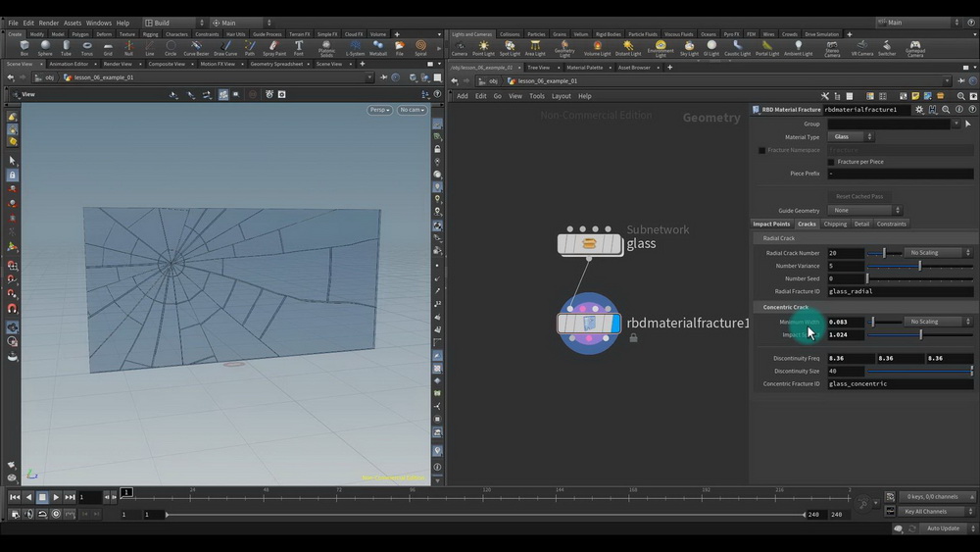980x552 pixels.
Task: Play the timeline forward
Action: click(x=56, y=498)
